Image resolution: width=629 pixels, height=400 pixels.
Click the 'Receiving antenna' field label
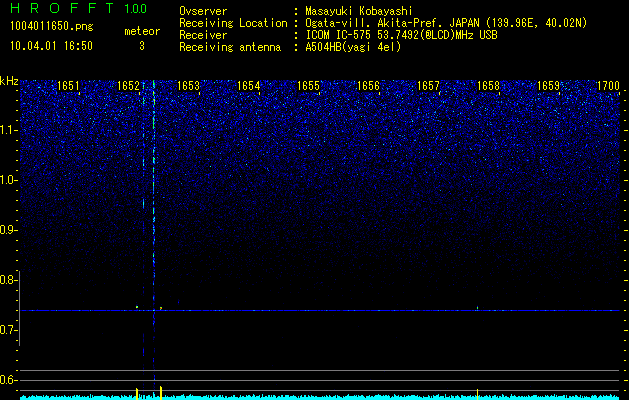point(230,47)
